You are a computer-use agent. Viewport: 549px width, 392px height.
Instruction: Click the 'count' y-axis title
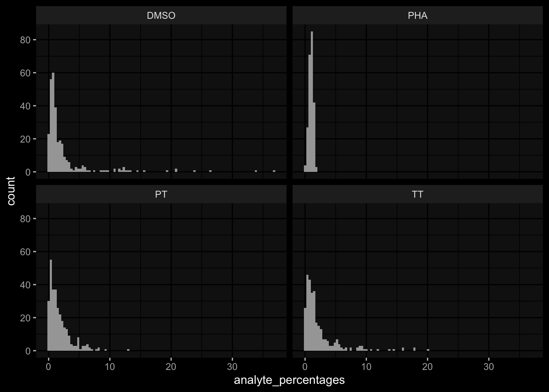click(11, 191)
